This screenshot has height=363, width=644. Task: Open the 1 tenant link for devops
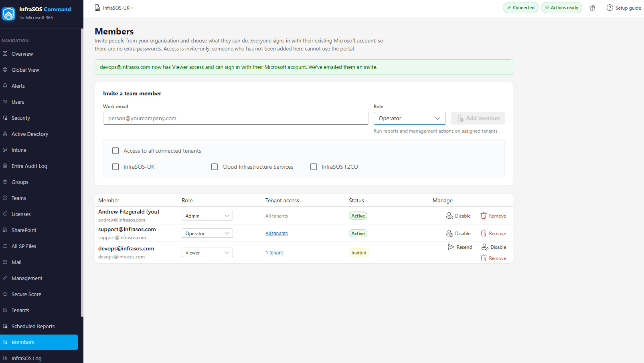[x=274, y=252]
